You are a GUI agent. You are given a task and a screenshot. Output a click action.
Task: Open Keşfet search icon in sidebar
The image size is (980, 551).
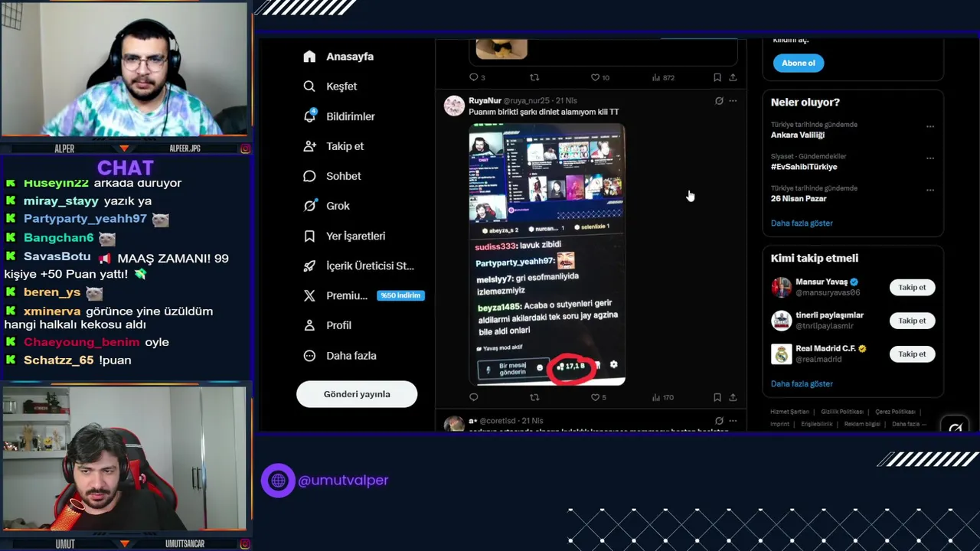click(x=309, y=86)
